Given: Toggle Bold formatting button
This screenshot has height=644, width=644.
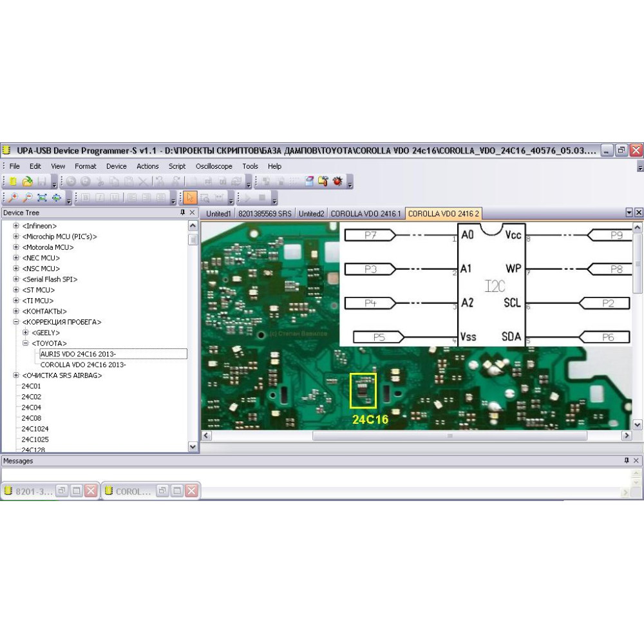Looking at the screenshot, I should click(86, 198).
